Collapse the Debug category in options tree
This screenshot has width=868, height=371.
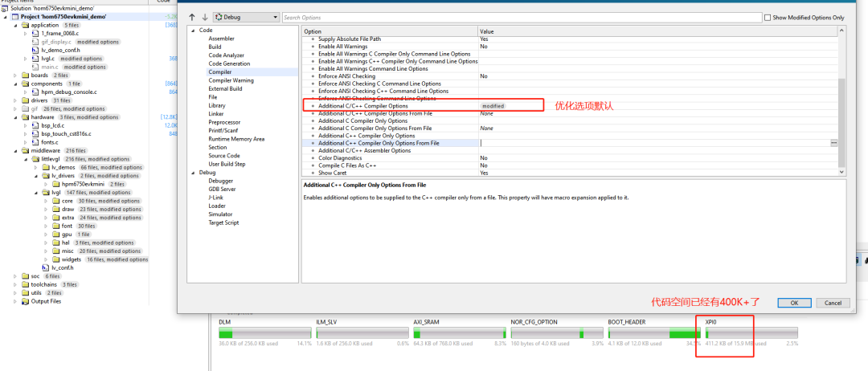[x=193, y=173]
